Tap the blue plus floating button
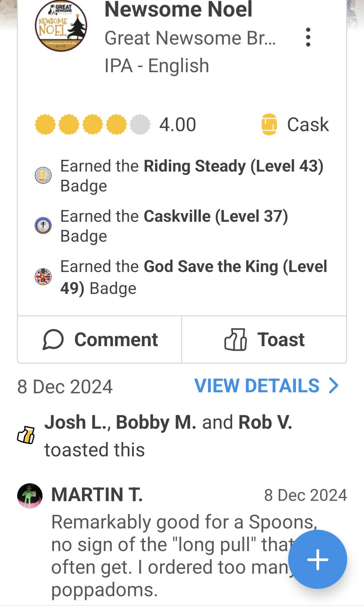 click(x=317, y=559)
